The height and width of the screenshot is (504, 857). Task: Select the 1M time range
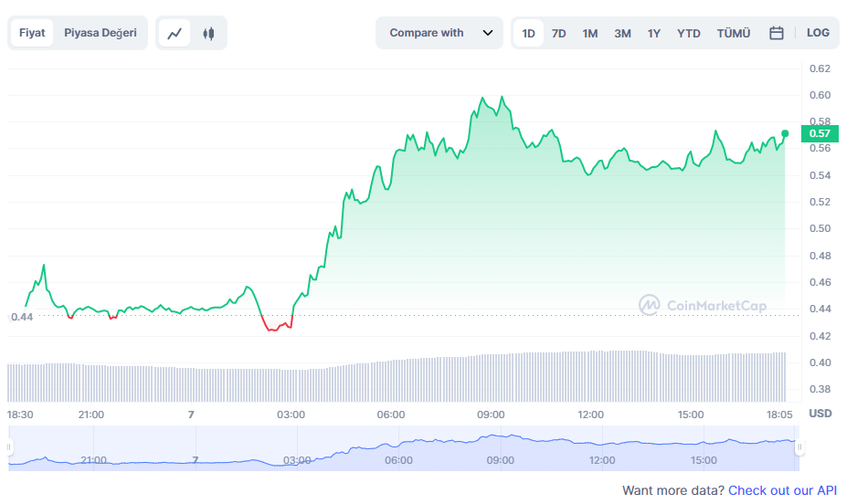click(589, 33)
